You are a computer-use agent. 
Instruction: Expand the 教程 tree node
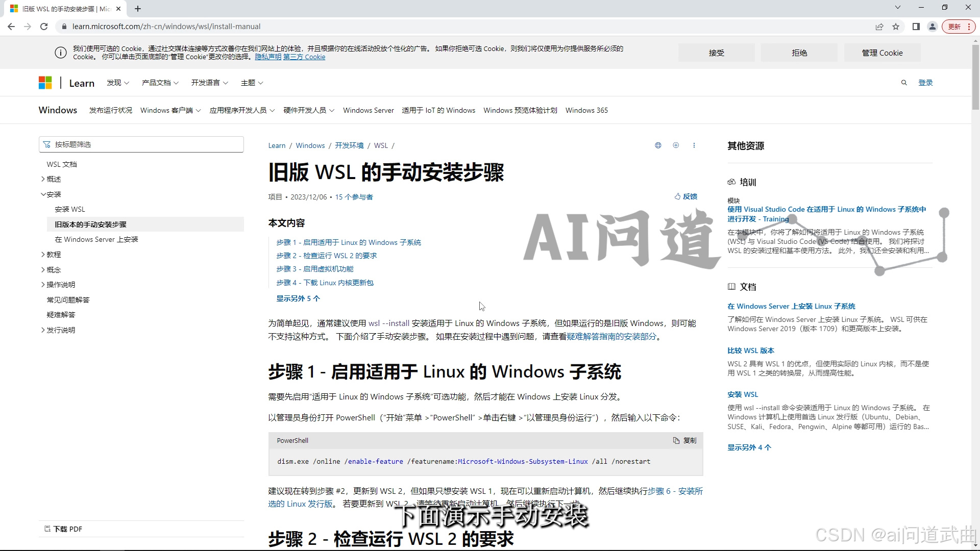(x=43, y=255)
